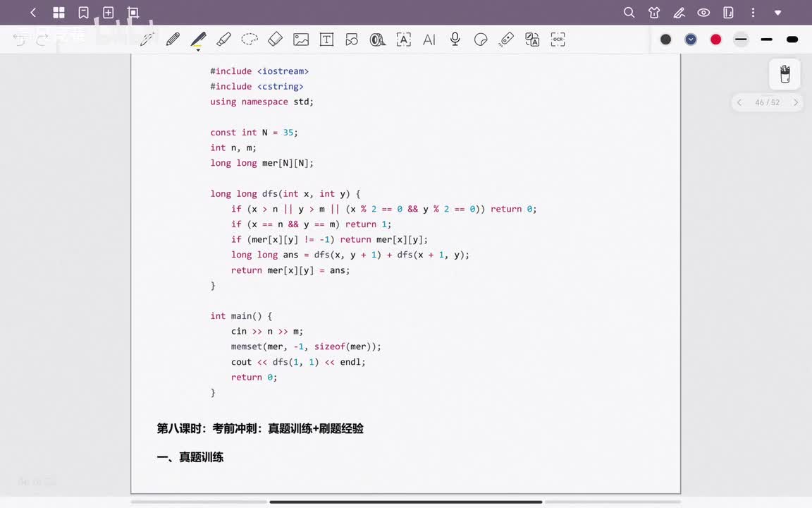Image resolution: width=812 pixels, height=508 pixels.
Task: Click the line '#include <iostream>'
Action: click(259, 71)
